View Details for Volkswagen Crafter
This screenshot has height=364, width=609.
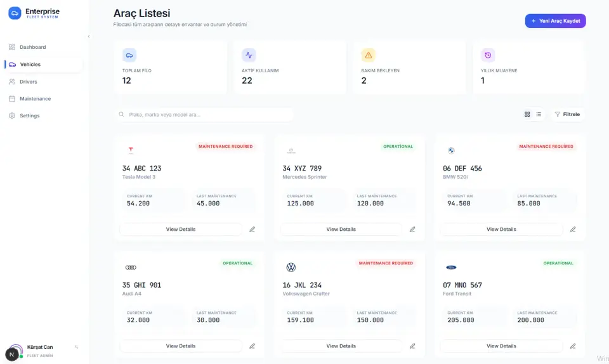coord(341,346)
